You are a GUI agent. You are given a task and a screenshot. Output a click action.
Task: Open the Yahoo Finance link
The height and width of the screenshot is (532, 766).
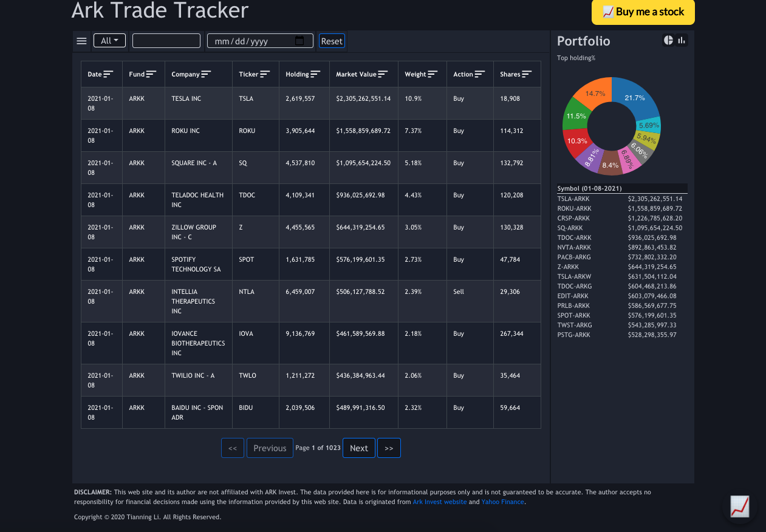pos(503,502)
